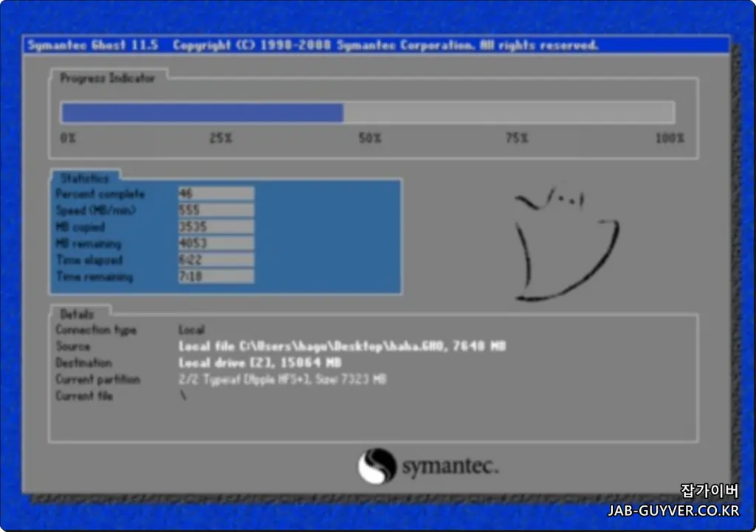Viewport: 756px width, 532px height.
Task: Click the 0% progress scale label
Action: coord(68,138)
